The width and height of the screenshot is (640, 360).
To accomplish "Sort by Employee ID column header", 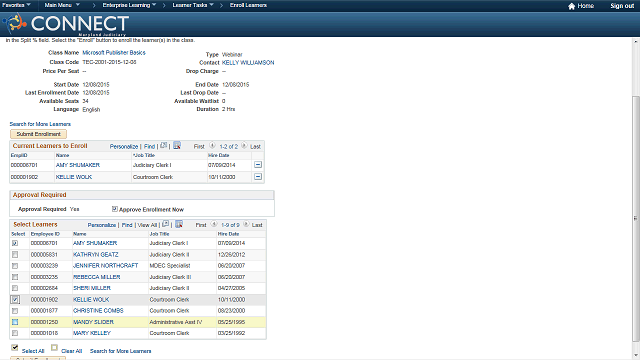I will pyautogui.click(x=45, y=234).
